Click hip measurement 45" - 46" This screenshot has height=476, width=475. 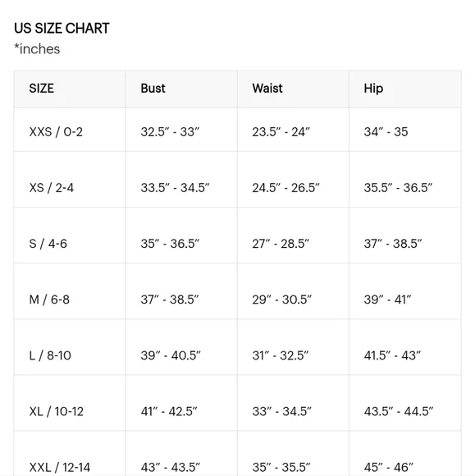[389, 467]
